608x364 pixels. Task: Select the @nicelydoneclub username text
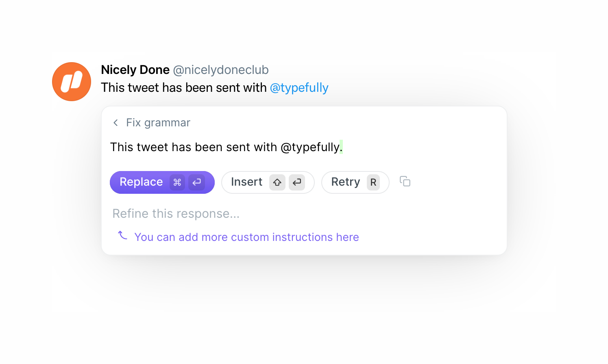tap(220, 69)
